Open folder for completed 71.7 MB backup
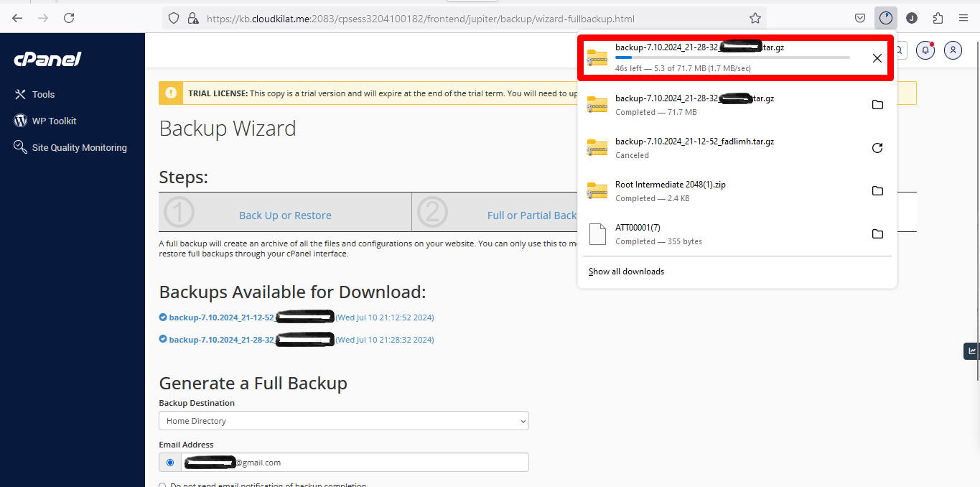 877,105
